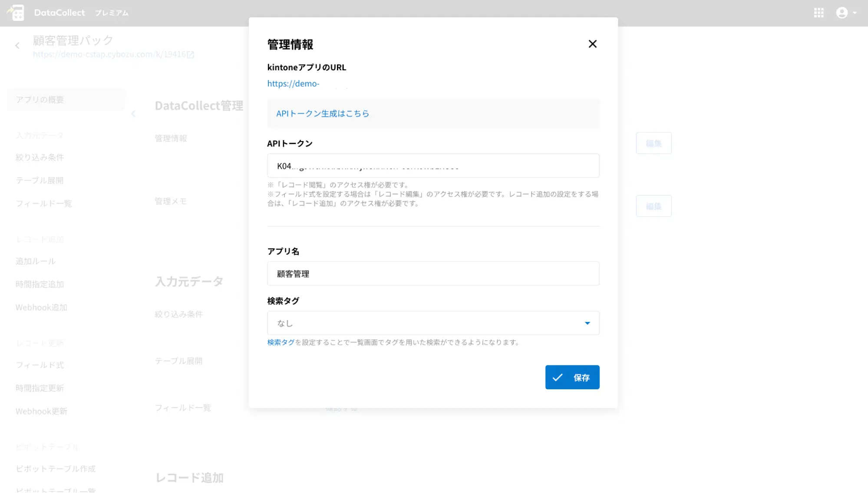Open the APIトークン生成はこちら link

pos(323,113)
